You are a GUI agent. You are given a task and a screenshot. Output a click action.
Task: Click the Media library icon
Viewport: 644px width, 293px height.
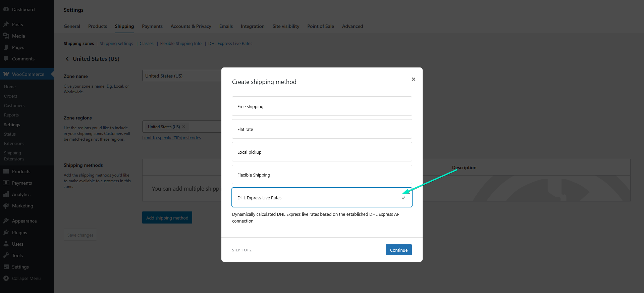coord(6,36)
